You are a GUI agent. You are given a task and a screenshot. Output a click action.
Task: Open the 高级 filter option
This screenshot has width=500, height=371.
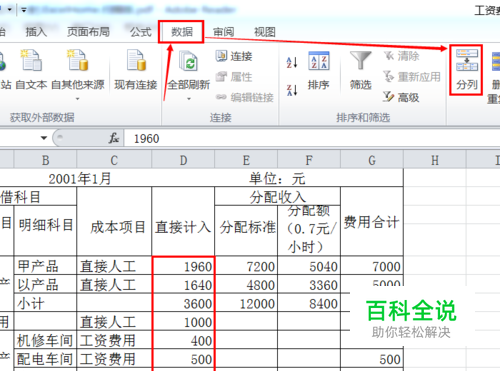pyautogui.click(x=401, y=97)
